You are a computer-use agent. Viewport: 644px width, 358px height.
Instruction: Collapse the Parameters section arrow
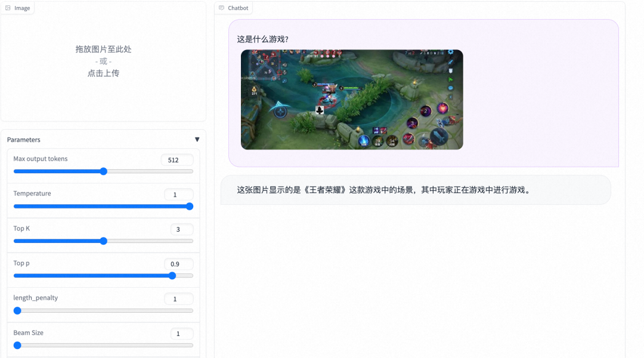(197, 139)
